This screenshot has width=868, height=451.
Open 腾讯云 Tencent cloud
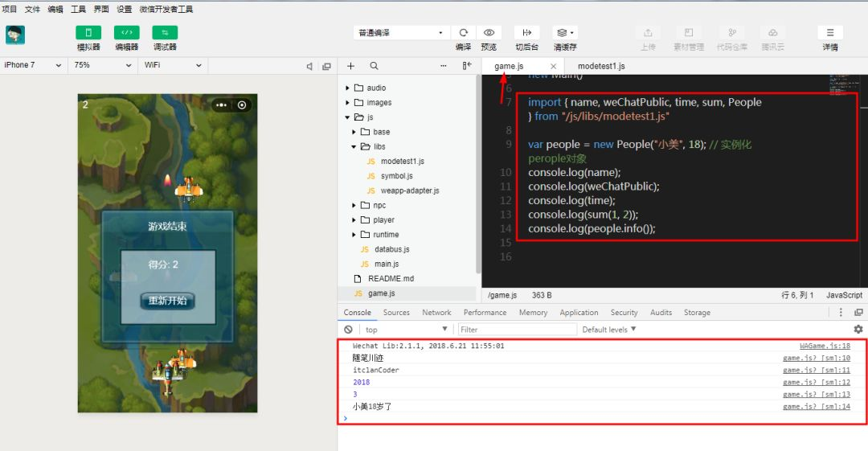pyautogui.click(x=773, y=33)
